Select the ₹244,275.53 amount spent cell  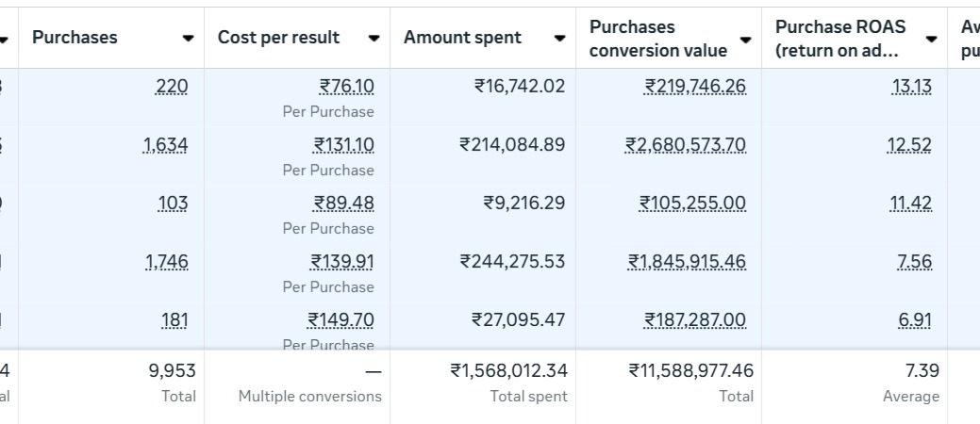tap(512, 262)
